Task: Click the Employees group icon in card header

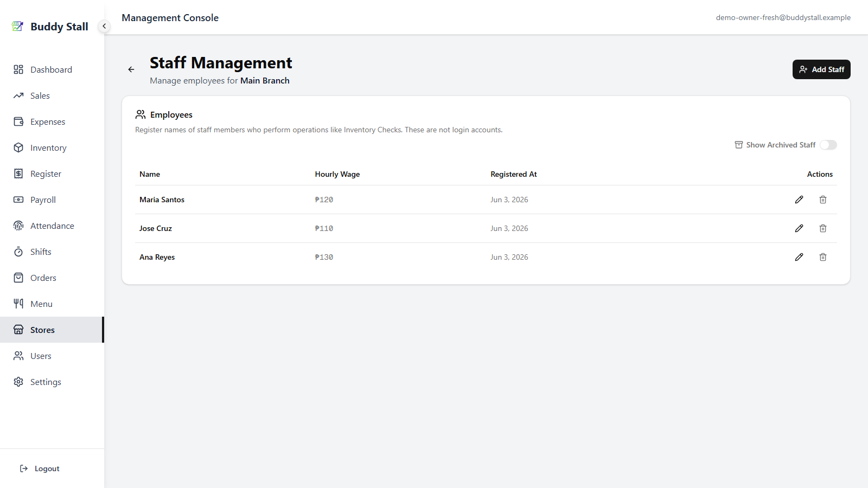Action: coord(141,114)
